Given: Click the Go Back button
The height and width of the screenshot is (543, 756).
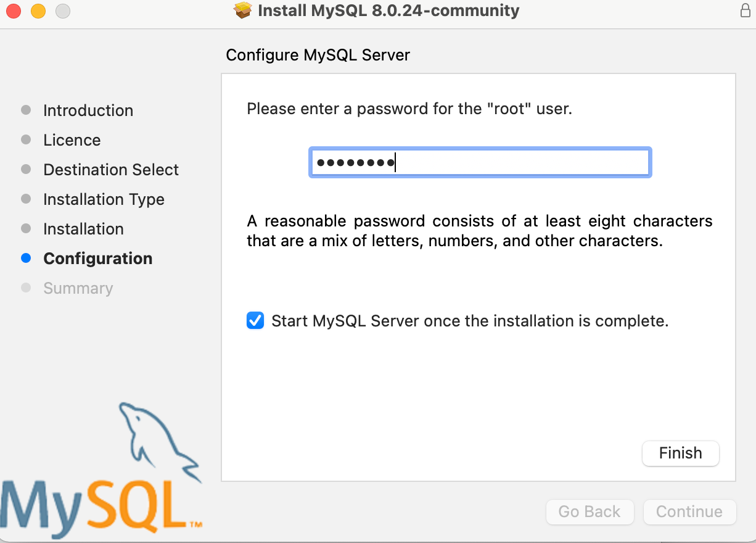Looking at the screenshot, I should tap(590, 512).
